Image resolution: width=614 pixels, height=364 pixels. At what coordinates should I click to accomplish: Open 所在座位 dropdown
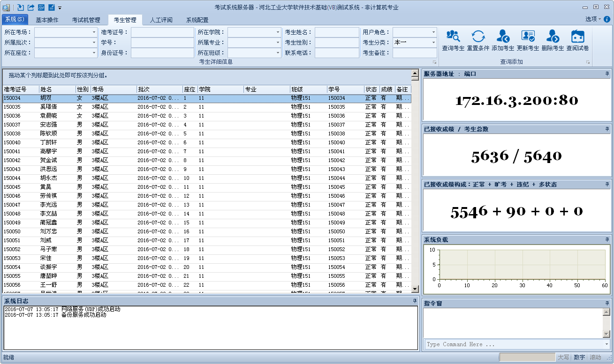[x=94, y=53]
